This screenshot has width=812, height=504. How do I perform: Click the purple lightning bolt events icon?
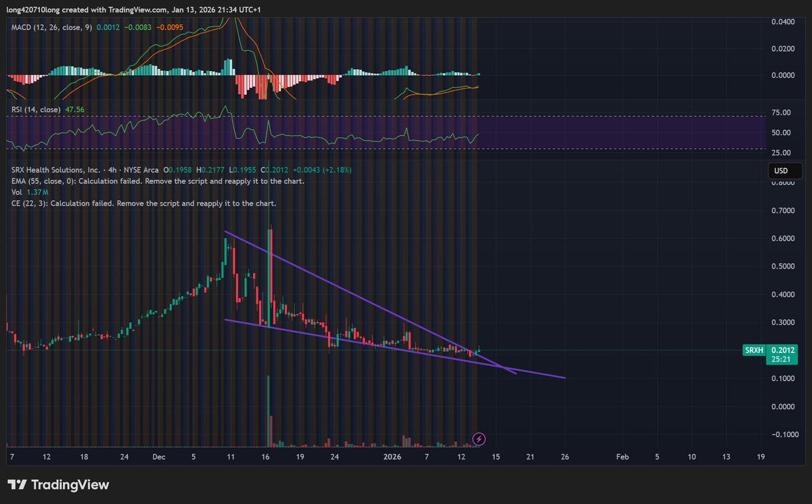(x=479, y=439)
